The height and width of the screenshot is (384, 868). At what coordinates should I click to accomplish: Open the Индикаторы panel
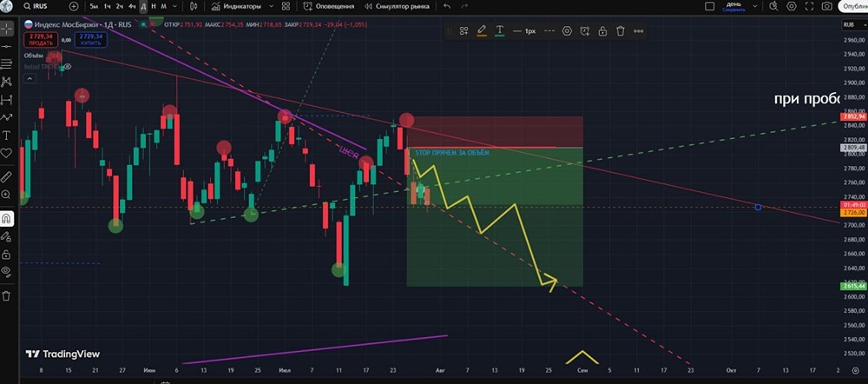[234, 7]
